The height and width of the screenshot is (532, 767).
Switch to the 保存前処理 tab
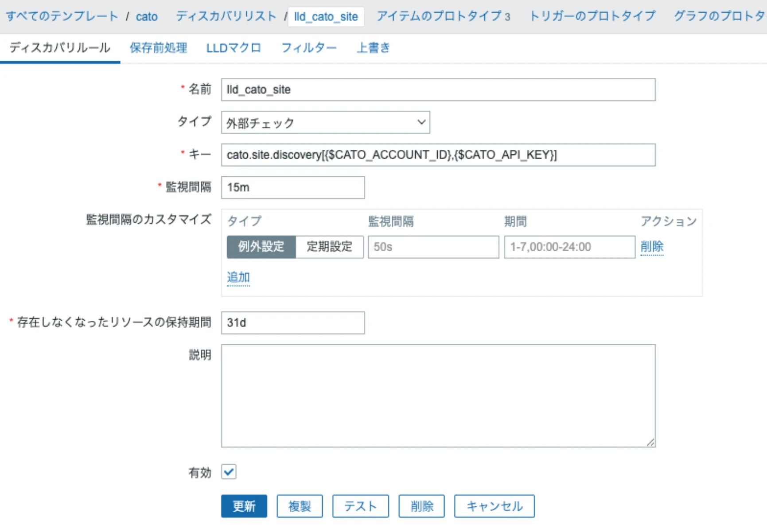(158, 48)
